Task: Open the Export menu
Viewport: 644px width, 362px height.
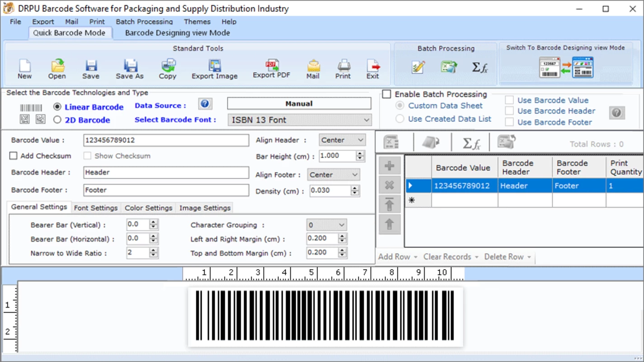Action: click(43, 21)
